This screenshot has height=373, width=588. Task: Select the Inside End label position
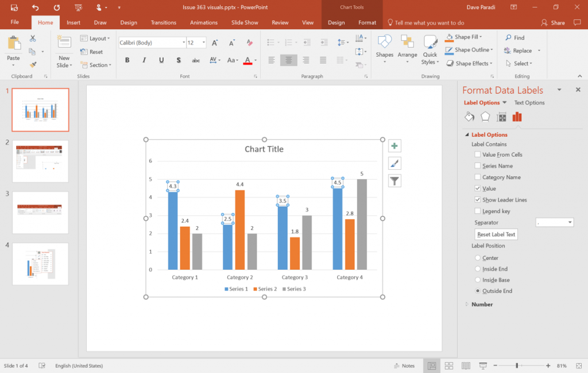478,269
